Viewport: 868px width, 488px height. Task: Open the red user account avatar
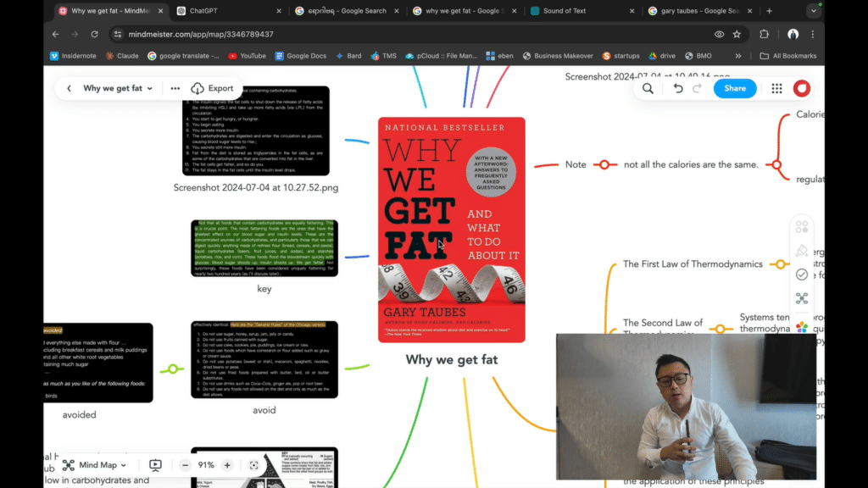(x=802, y=88)
